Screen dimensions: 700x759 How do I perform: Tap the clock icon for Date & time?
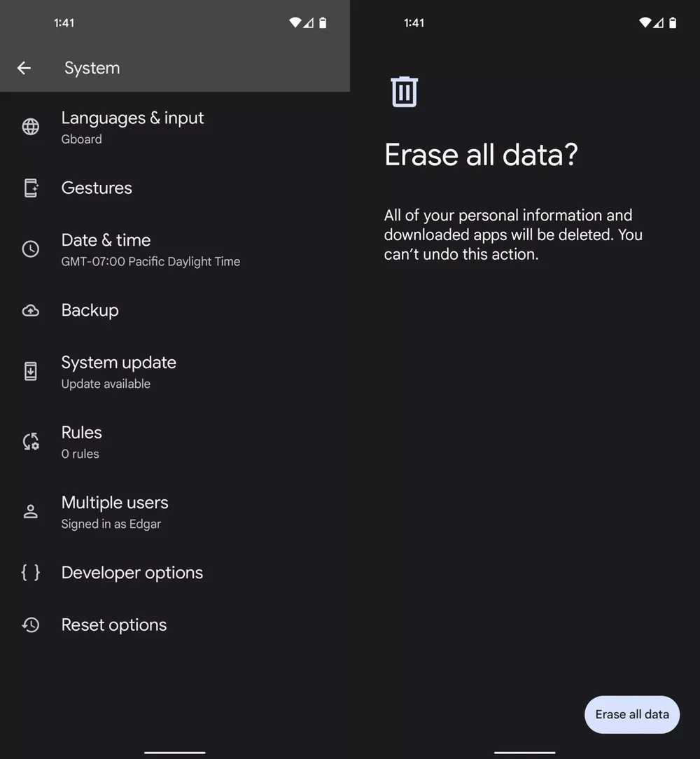click(x=31, y=249)
